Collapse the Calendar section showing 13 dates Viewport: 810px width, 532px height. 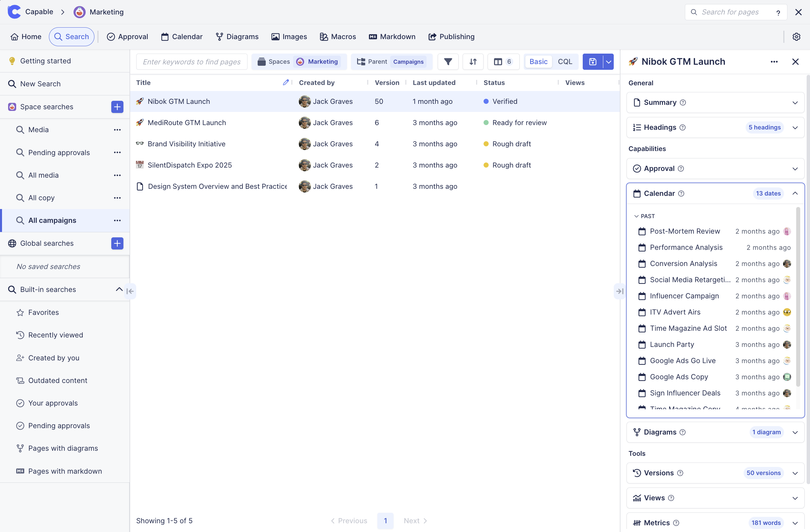click(x=795, y=193)
